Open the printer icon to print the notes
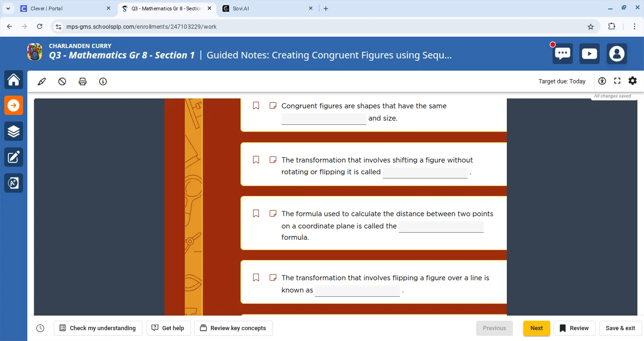The width and height of the screenshot is (644, 341). tap(83, 81)
